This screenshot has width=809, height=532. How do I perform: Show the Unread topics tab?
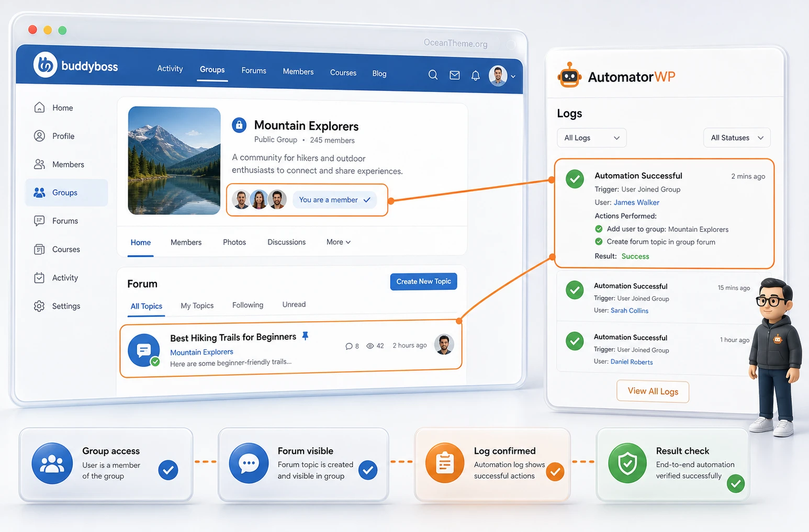tap(294, 304)
